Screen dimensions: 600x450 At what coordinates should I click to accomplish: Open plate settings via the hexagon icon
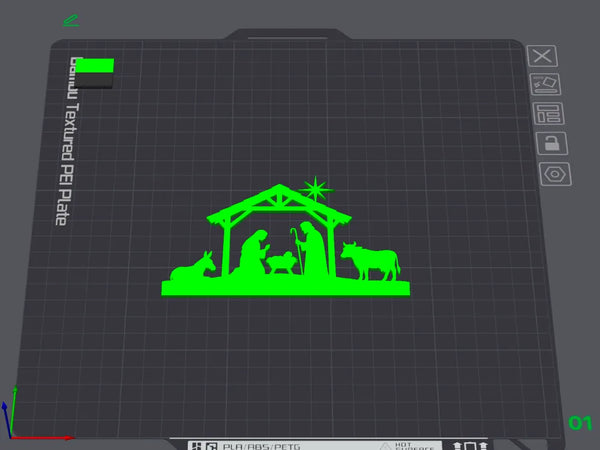552,173
